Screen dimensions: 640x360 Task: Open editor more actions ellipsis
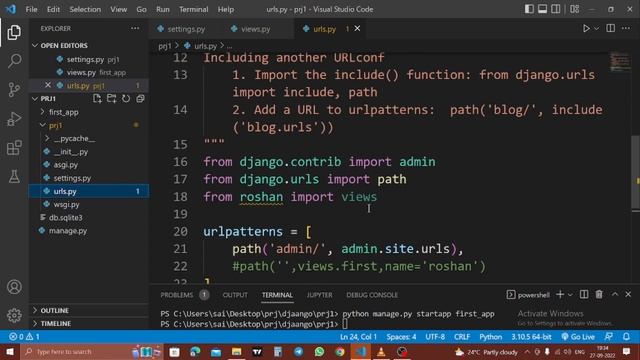(x=626, y=29)
